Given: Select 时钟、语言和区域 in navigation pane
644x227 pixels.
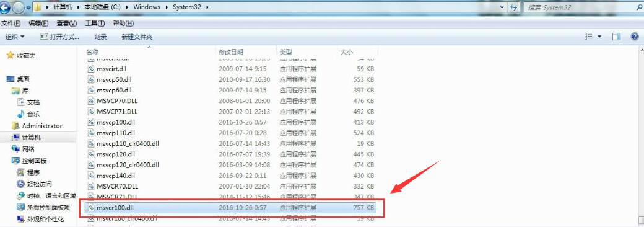Looking at the screenshot, I should tap(51, 196).
